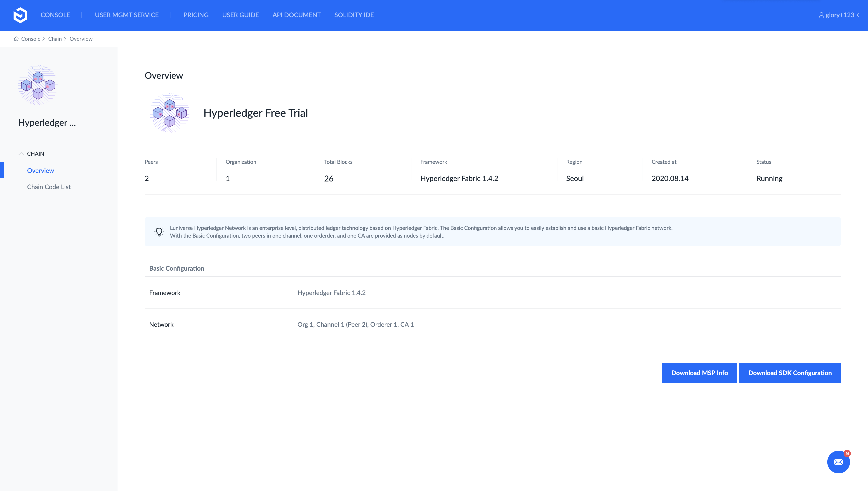
Task: Open the USER GUIDE link
Action: pos(240,15)
